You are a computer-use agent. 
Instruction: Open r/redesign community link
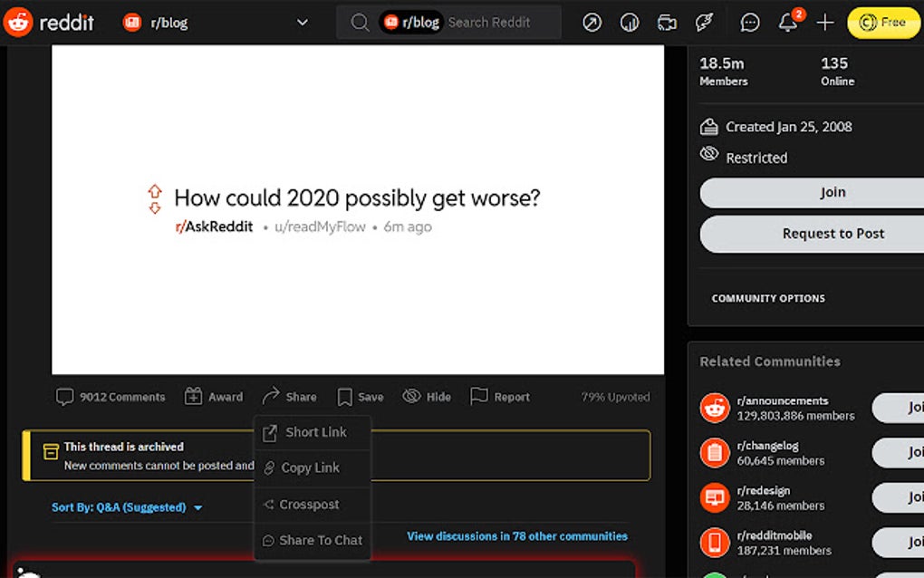point(763,491)
